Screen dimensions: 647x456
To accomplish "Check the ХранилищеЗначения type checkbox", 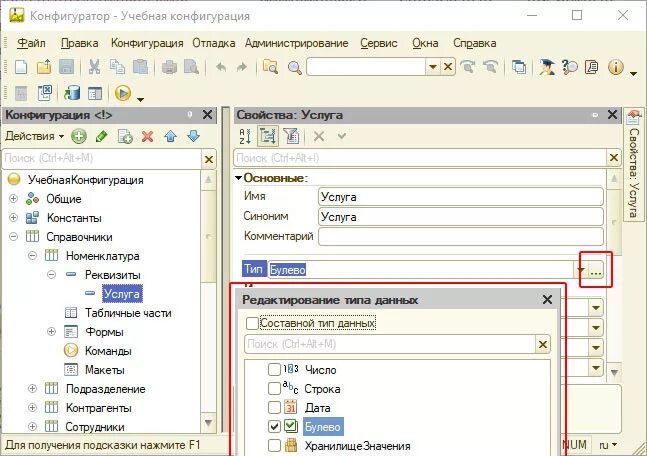I will pos(274,446).
